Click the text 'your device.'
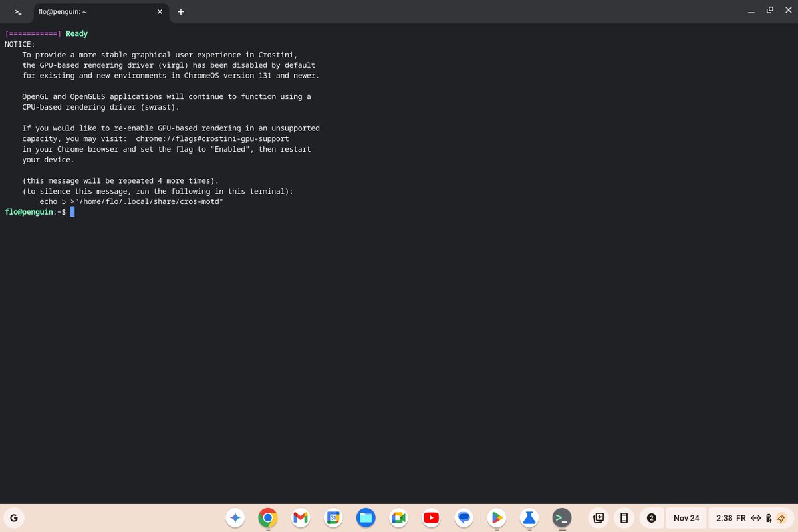This screenshot has height=532, width=798. 48,160
